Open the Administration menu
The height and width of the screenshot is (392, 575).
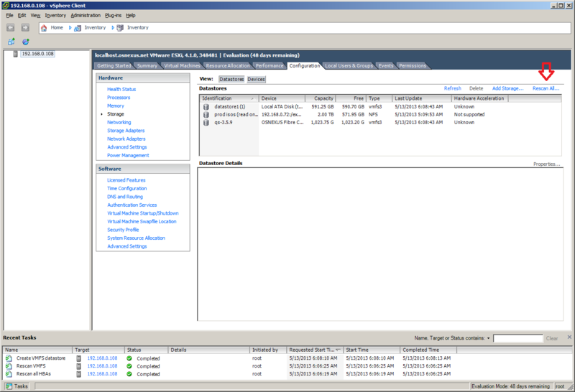(x=86, y=15)
